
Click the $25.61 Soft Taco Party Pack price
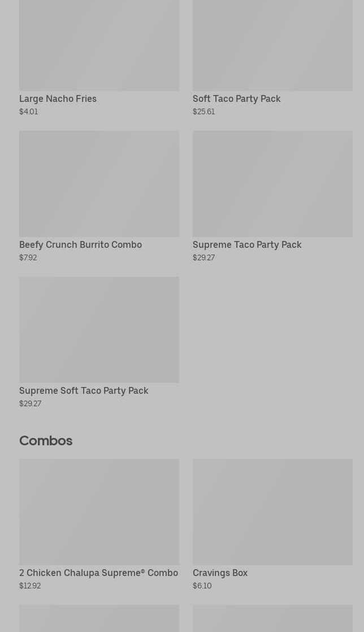tap(203, 111)
